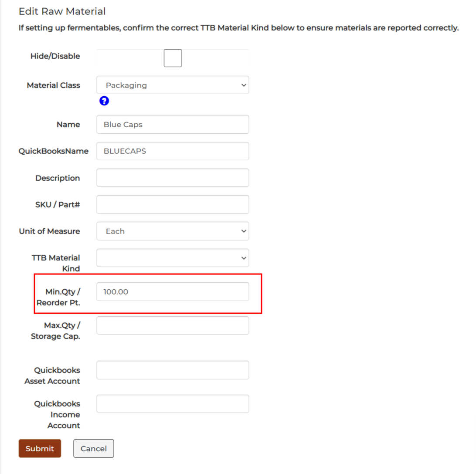This screenshot has height=474, width=476.
Task: Select the Quickbooks Asset Account field
Action: click(x=173, y=370)
